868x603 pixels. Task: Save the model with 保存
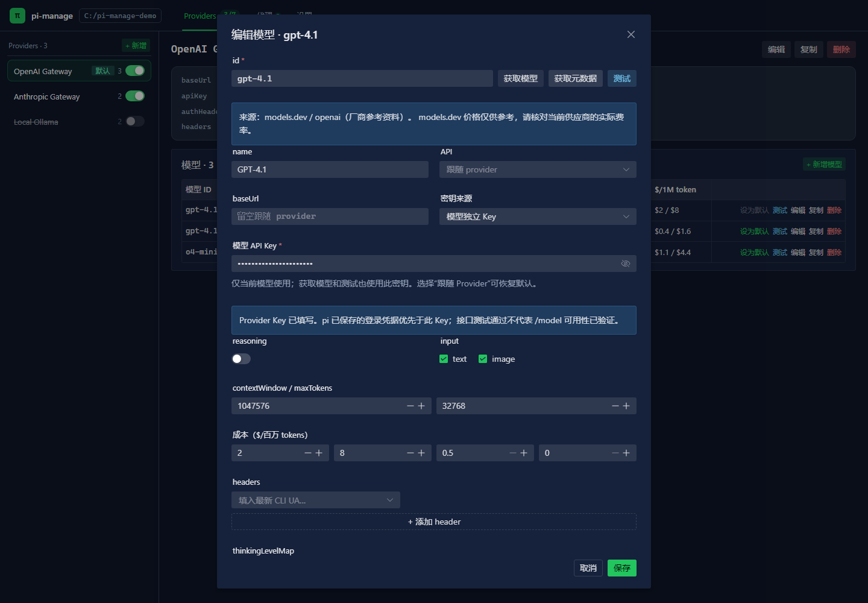[x=622, y=568]
